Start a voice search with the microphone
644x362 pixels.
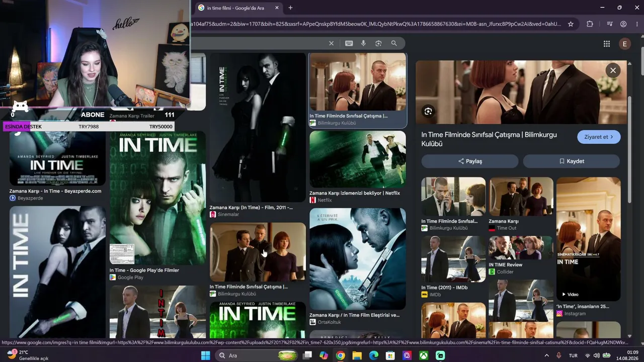(x=363, y=43)
